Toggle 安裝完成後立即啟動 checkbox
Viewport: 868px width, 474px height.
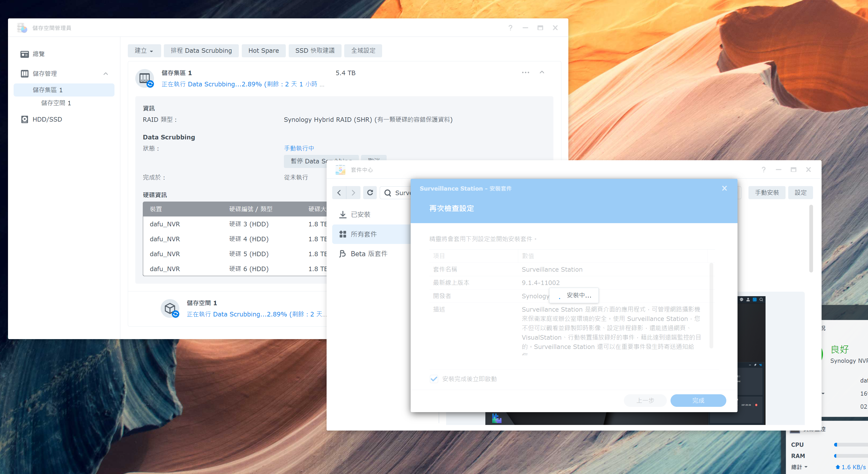click(434, 379)
